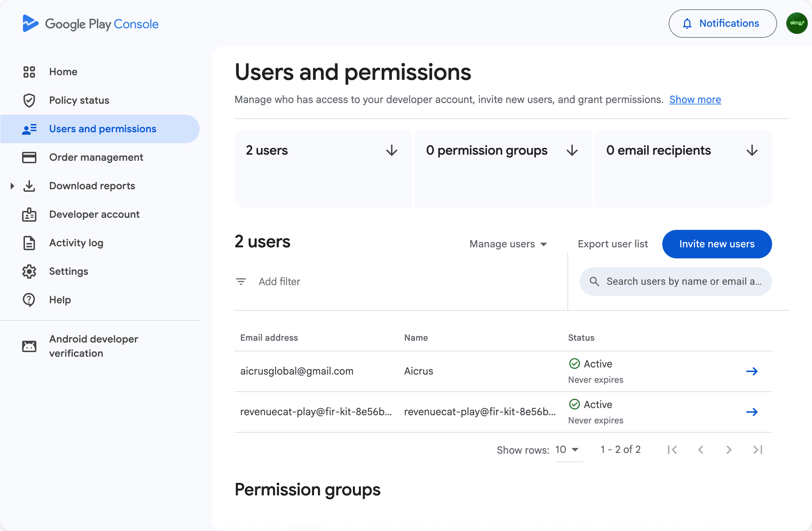Image resolution: width=812 pixels, height=531 pixels.
Task: Click aicrusglobal@gmail.com email cell
Action: click(297, 371)
